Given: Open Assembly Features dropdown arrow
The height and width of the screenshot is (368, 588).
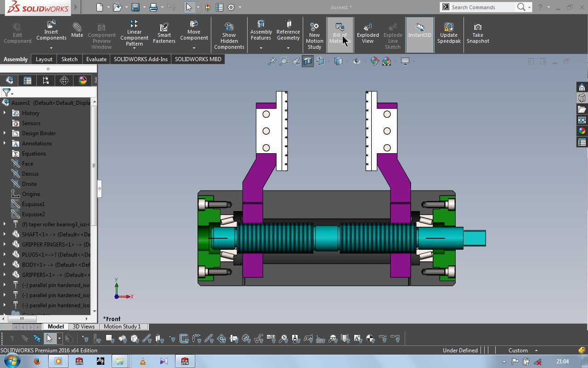Looking at the screenshot, I should pyautogui.click(x=261, y=48).
